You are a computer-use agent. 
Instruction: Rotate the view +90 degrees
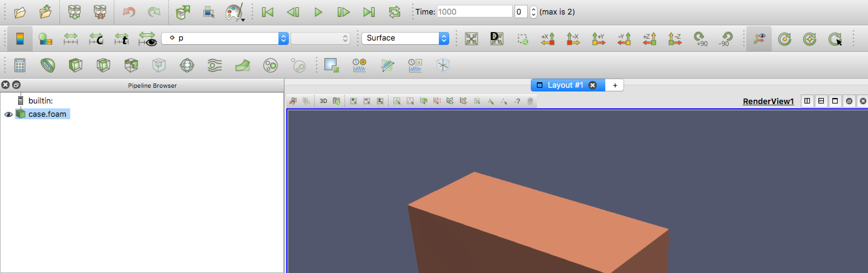click(x=701, y=39)
